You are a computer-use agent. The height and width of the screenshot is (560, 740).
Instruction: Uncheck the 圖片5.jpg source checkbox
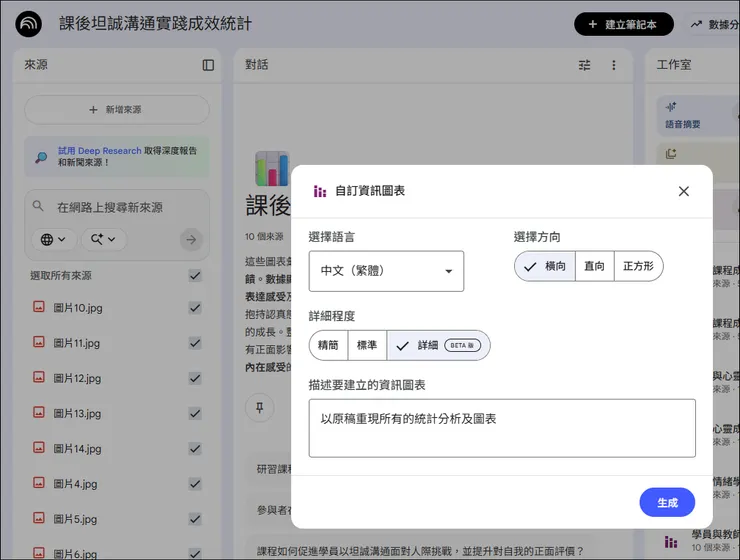point(195,519)
